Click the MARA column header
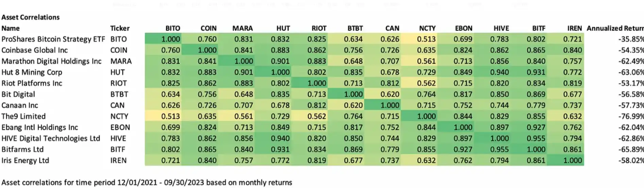Viewport: 644px width, 188px height. click(242, 28)
